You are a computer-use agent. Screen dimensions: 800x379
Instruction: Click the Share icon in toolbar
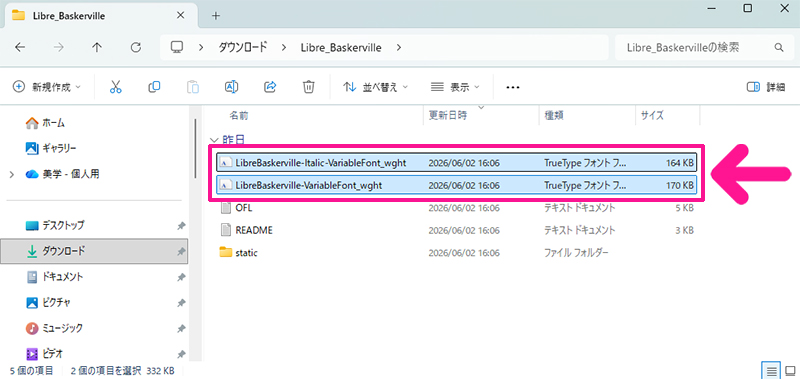click(270, 87)
